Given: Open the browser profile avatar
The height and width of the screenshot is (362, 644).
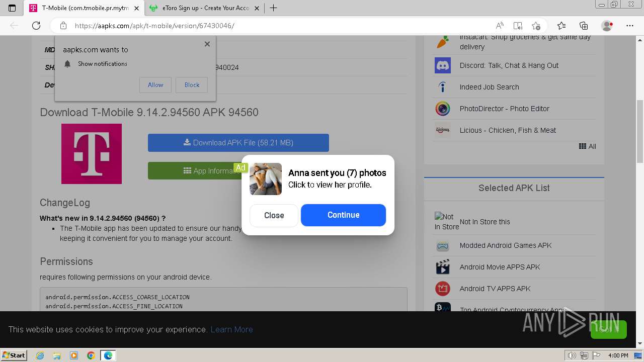Looking at the screenshot, I should [607, 26].
